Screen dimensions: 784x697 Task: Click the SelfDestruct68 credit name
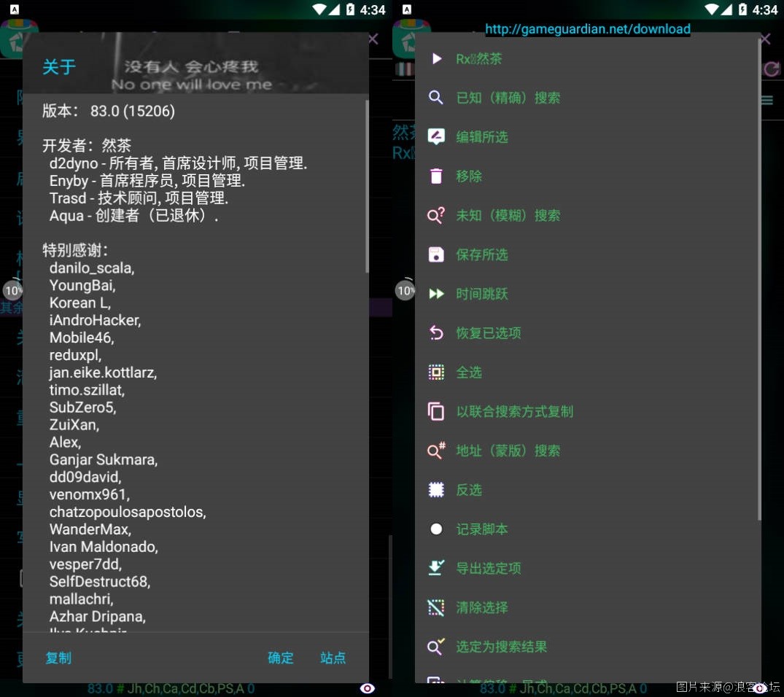(x=99, y=582)
